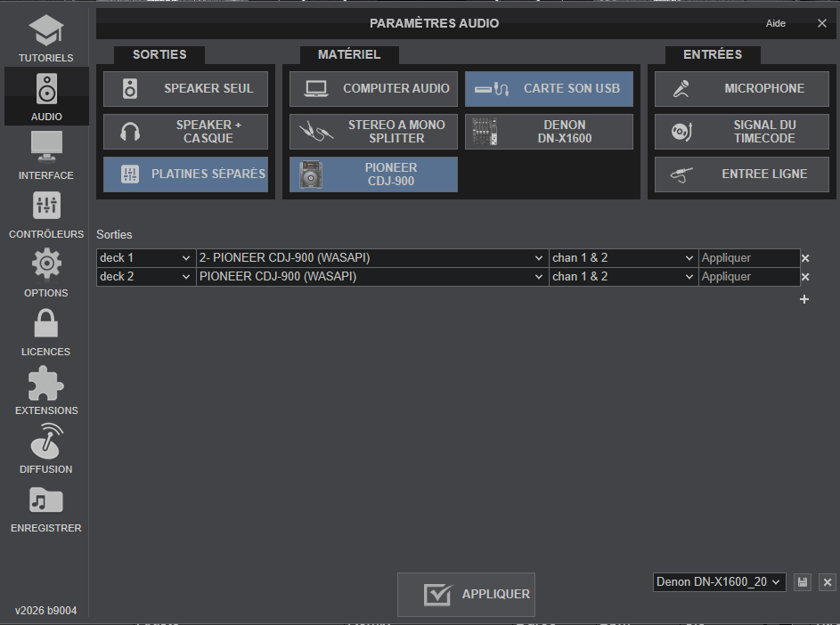Add a new output row with plus
840x625 pixels.
pyautogui.click(x=804, y=299)
